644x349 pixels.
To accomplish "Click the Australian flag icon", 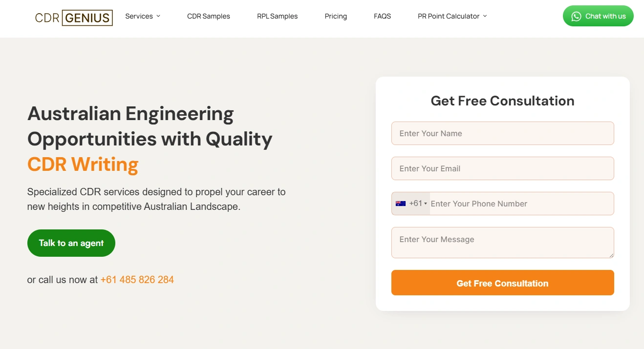I will click(x=401, y=204).
